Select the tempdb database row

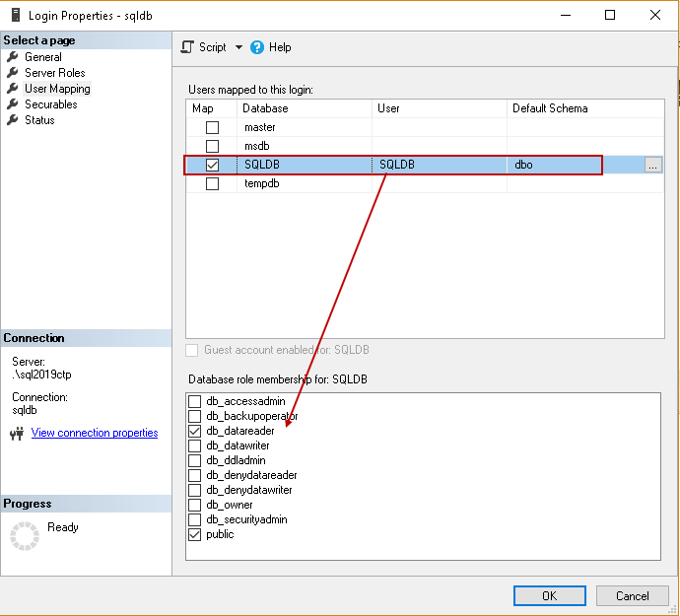tap(425, 183)
